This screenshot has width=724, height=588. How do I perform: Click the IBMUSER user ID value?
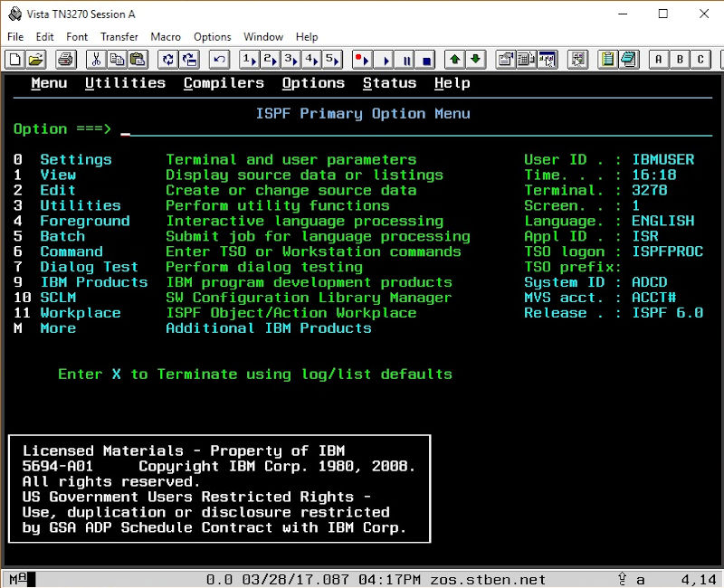(663, 160)
